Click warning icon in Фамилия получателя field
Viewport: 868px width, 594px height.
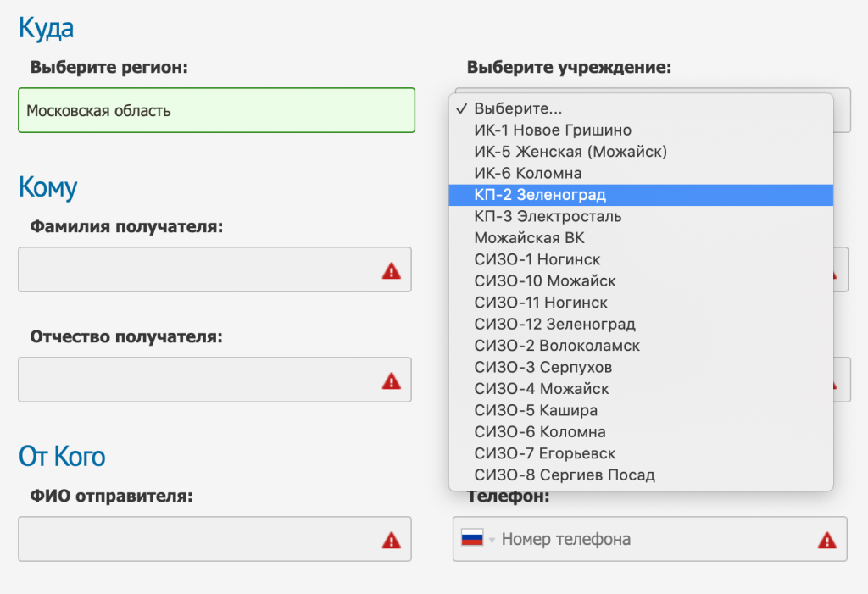click(x=391, y=271)
